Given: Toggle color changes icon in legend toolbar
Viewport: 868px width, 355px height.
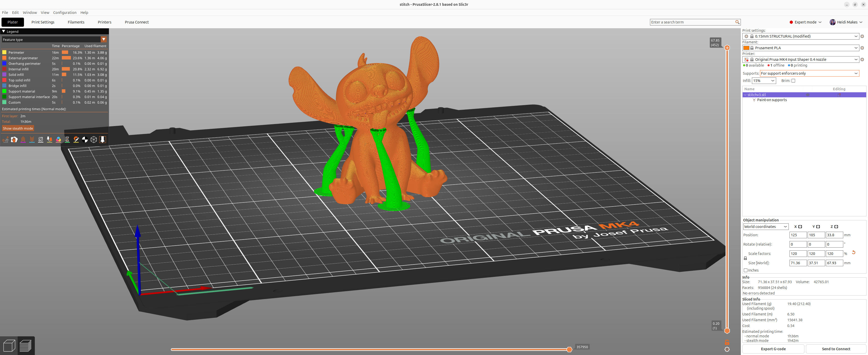Looking at the screenshot, I should click(x=58, y=139).
